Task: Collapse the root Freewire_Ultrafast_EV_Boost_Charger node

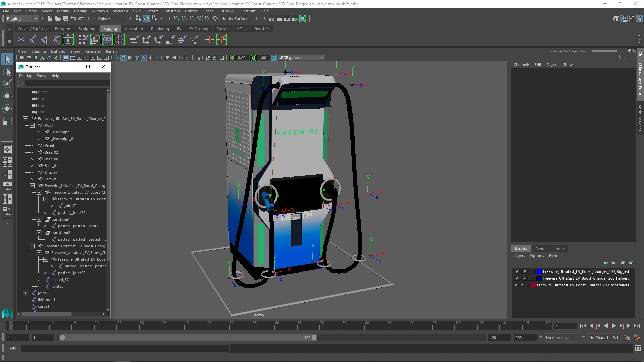Action: pos(25,119)
